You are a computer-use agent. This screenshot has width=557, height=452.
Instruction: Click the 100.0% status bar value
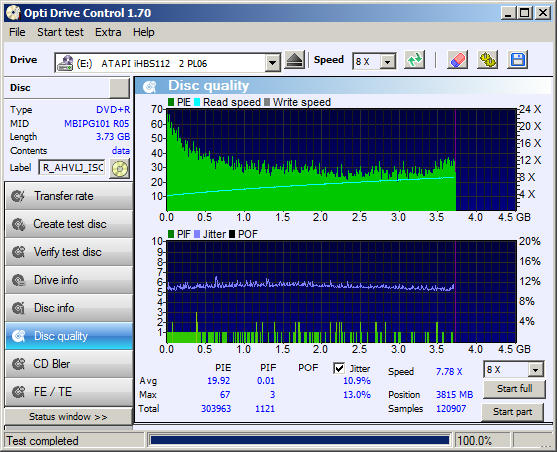(x=474, y=441)
